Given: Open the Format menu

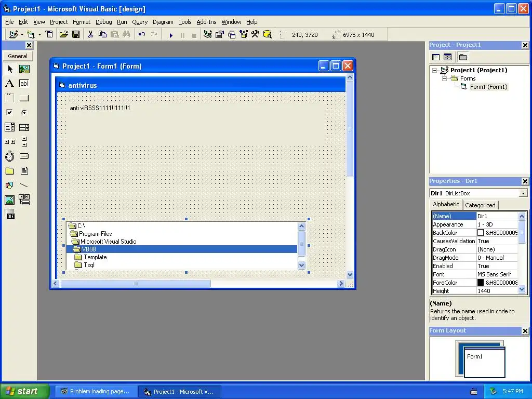Looking at the screenshot, I should tap(82, 22).
